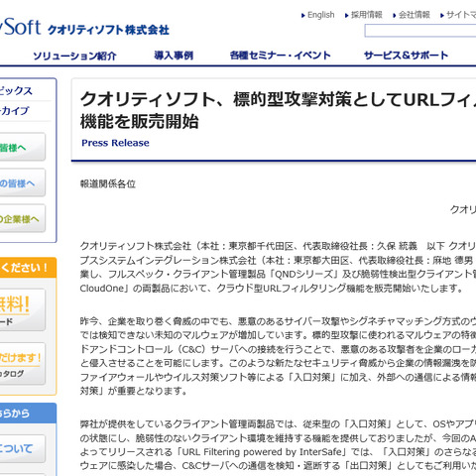The width and height of the screenshot is (476, 476).
Task: Open the 各種セミナー・イベント menu
Action: coord(281,56)
